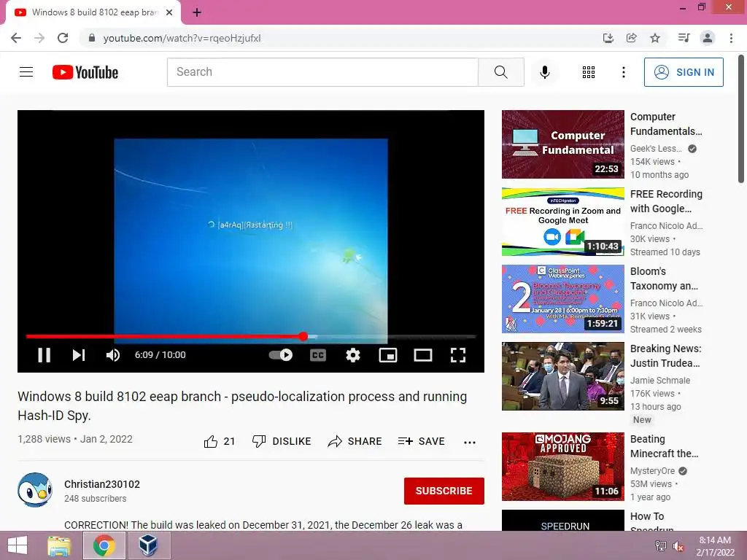Viewport: 747px width, 560px height.
Task: Open Bloom's Taxonomy video thumbnail
Action: (562, 298)
